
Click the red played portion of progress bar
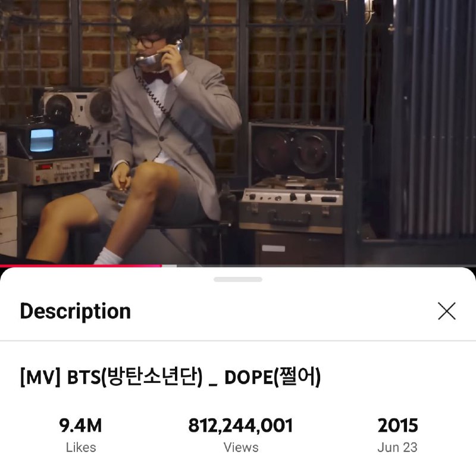tap(81, 266)
